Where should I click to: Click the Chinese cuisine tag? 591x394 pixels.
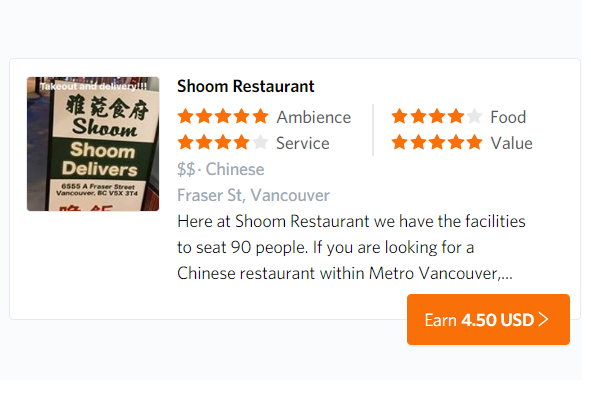point(235,169)
